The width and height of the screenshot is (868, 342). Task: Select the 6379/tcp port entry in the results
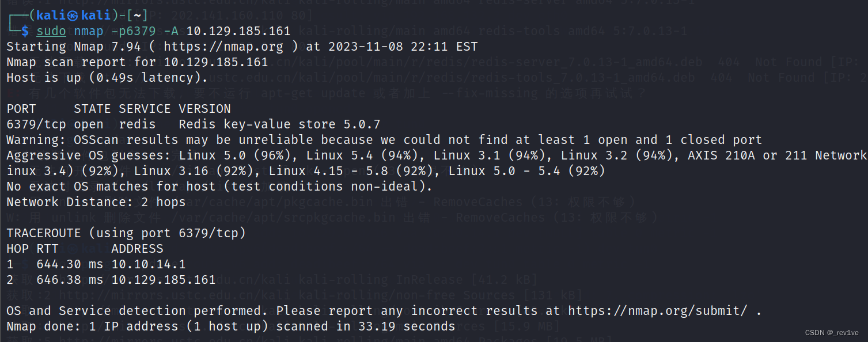[x=36, y=124]
